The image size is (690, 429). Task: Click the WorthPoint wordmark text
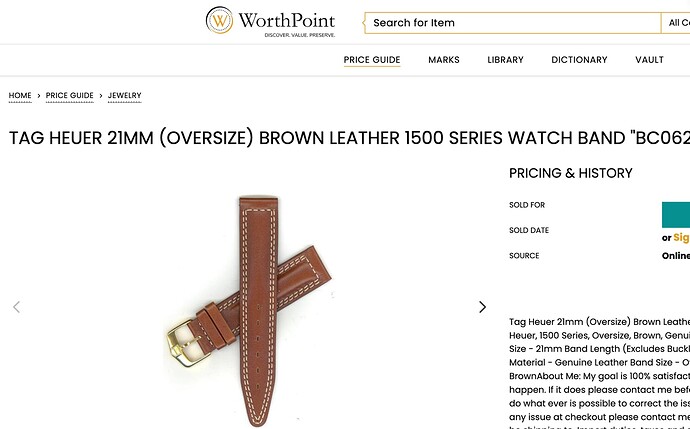[x=287, y=21]
